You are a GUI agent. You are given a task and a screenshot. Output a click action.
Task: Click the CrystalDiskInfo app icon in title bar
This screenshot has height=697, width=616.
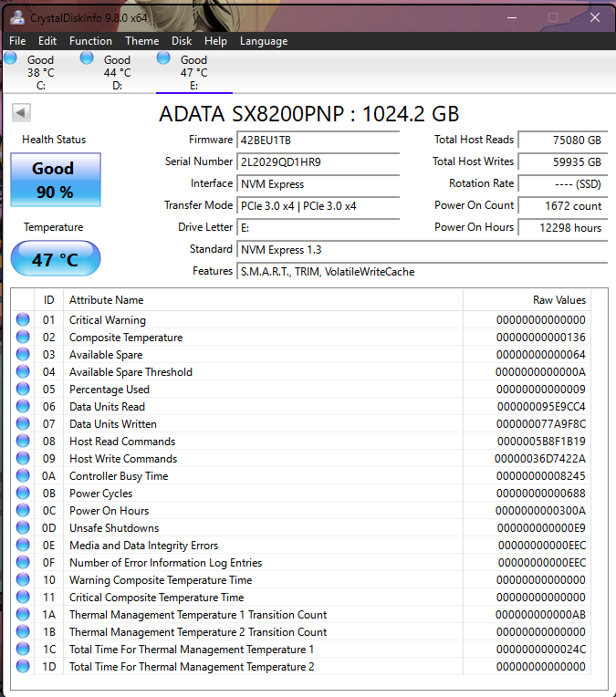16,17
